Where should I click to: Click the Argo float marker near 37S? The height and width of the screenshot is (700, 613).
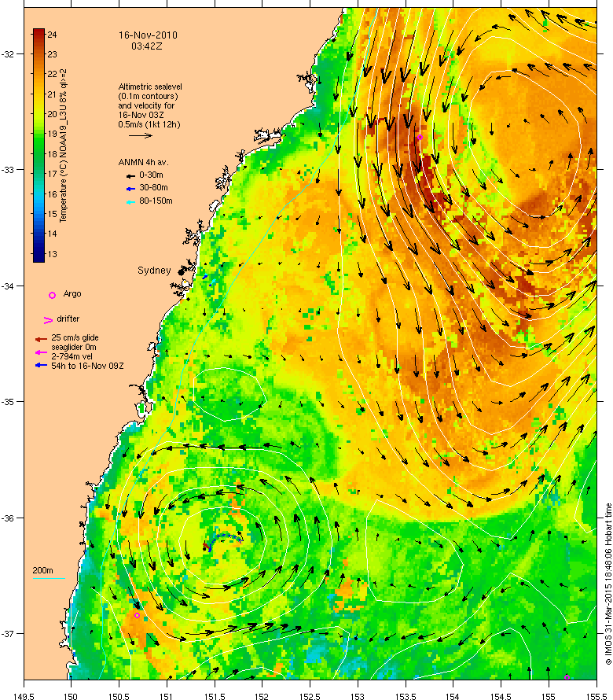[137, 615]
